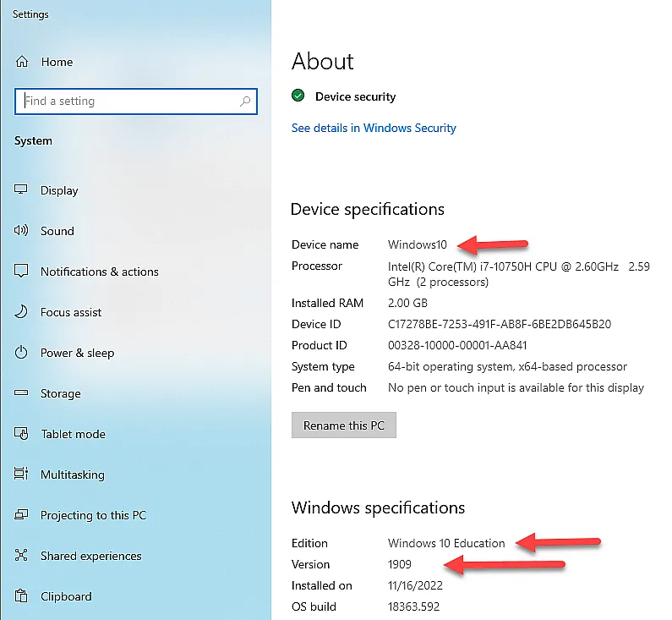Click the Clipboard icon

point(21,596)
